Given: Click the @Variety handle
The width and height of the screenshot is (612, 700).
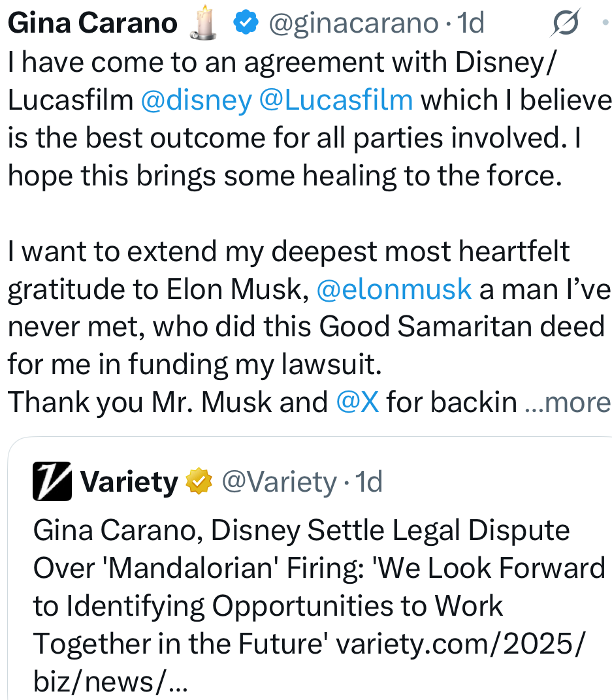Looking at the screenshot, I should (279, 483).
